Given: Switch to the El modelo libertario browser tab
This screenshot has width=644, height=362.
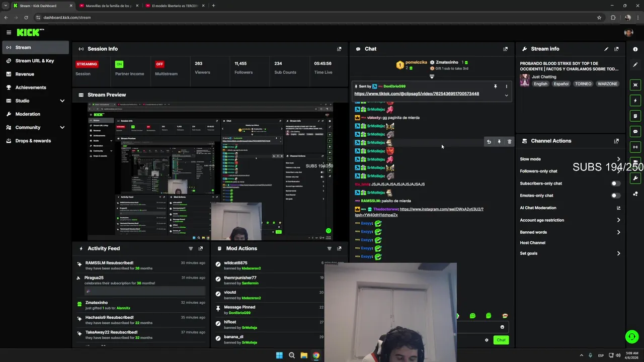Looking at the screenshot, I should (174, 6).
